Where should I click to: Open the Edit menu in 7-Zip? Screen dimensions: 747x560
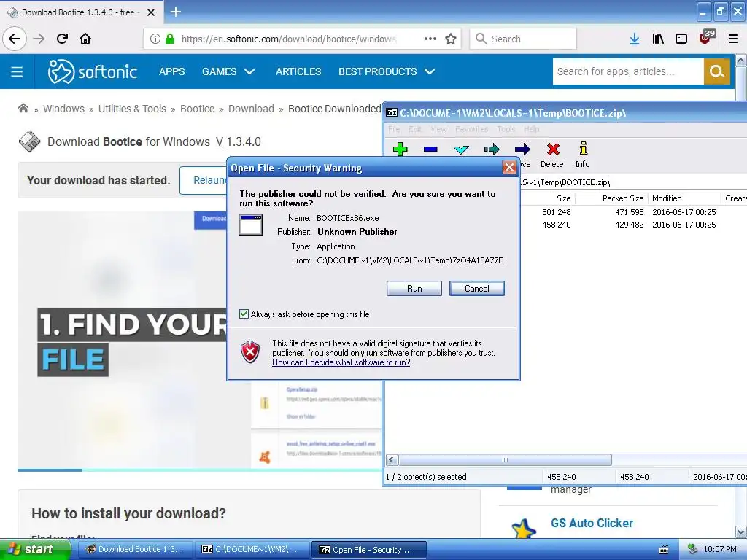[415, 129]
